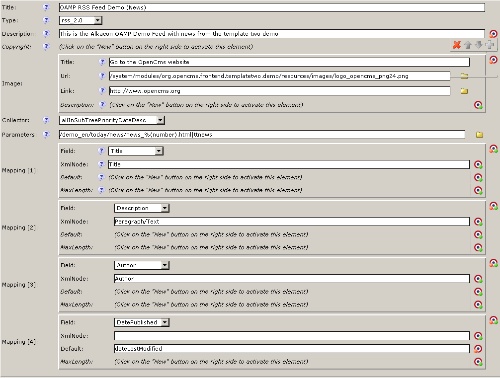Viewport: 500px width, 378px height.
Task: Show help for the Copyright field
Action: pos(46,47)
